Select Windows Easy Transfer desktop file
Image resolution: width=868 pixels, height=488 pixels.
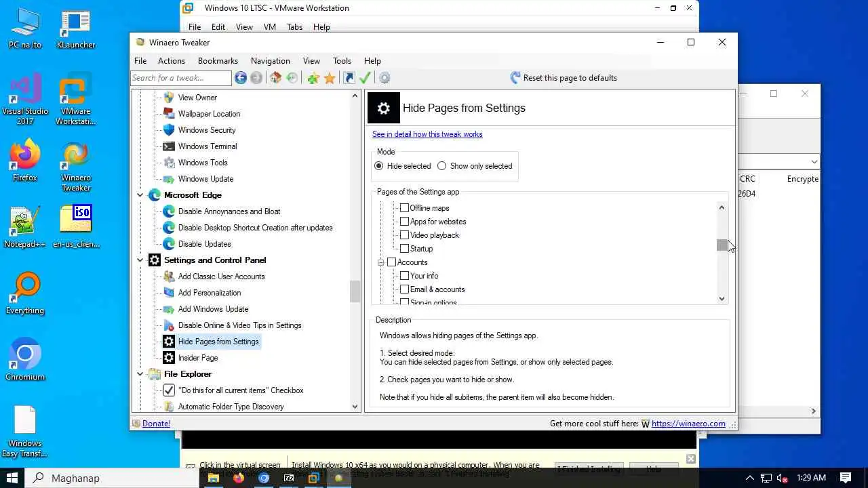(25, 431)
